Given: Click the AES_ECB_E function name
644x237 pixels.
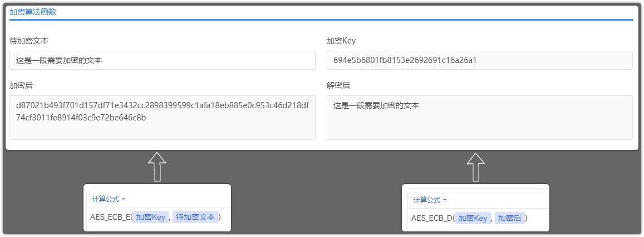Looking at the screenshot, I should [x=110, y=217].
